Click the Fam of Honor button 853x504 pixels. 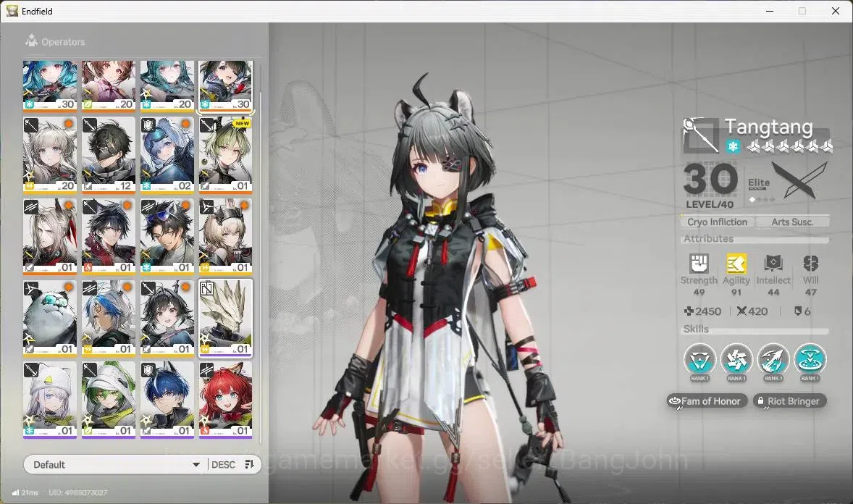pyautogui.click(x=707, y=401)
